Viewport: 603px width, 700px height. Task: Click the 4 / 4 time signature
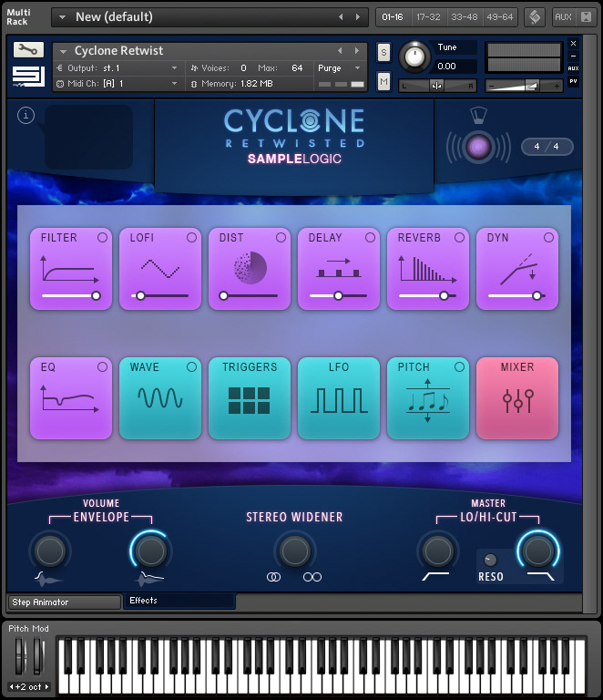click(547, 147)
